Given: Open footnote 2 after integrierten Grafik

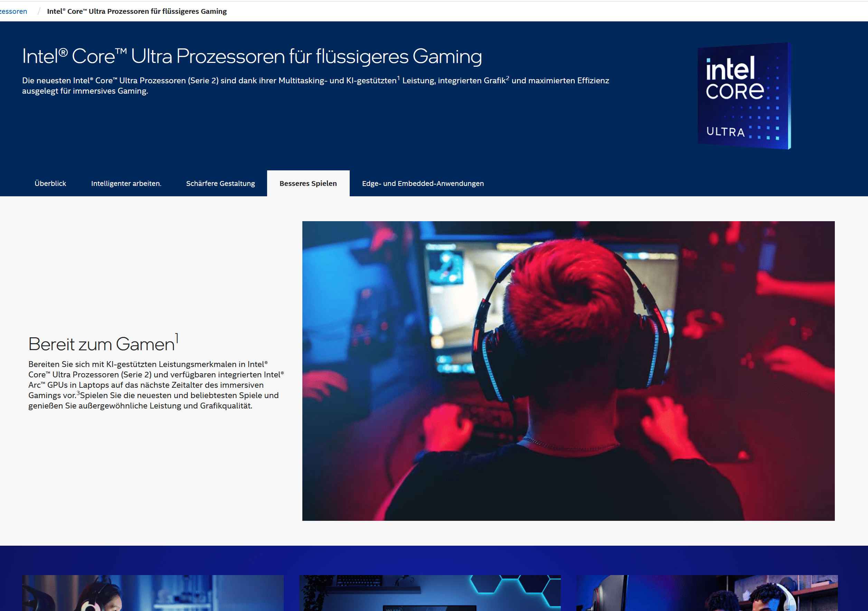Looking at the screenshot, I should pyautogui.click(x=507, y=78).
